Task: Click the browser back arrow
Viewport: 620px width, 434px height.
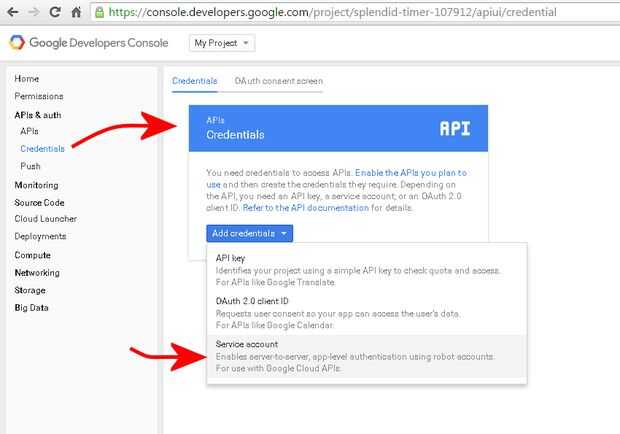Action: tap(13, 12)
